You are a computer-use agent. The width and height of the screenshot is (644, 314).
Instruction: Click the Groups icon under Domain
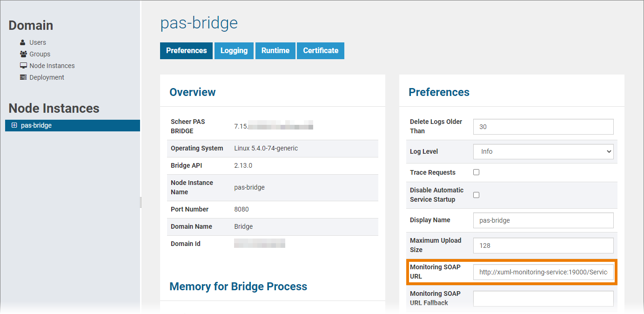23,54
